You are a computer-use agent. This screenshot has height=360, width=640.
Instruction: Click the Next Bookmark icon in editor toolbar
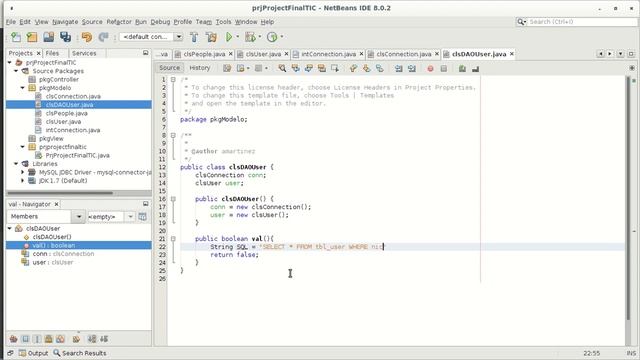366,68
